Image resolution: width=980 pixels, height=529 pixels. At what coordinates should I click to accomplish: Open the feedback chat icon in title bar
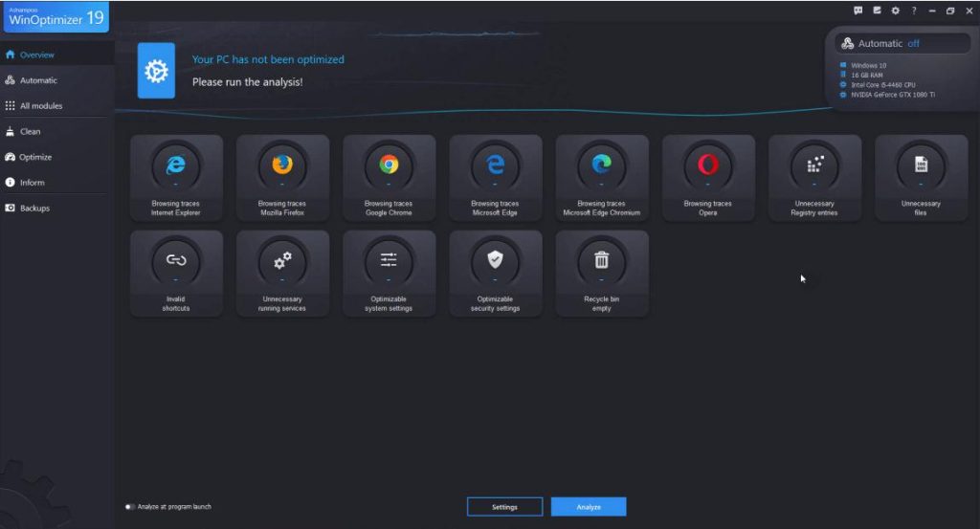click(858, 11)
